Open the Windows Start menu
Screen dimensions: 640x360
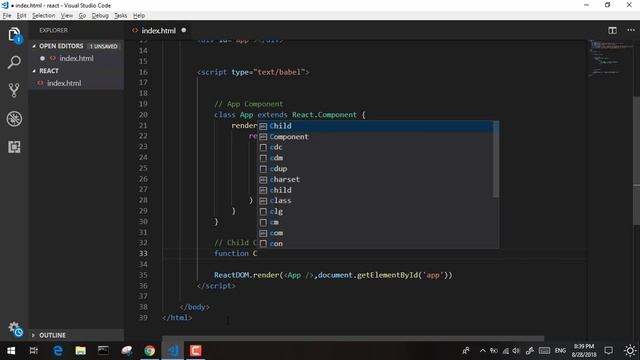pyautogui.click(x=11, y=351)
